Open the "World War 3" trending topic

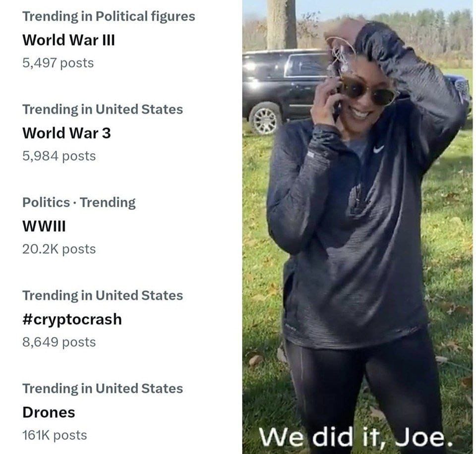point(66,133)
